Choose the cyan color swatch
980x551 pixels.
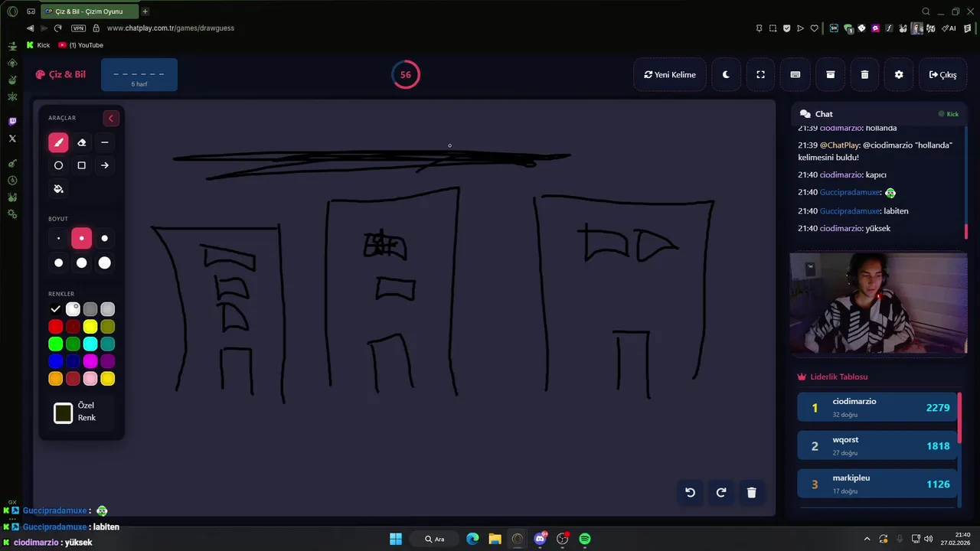(x=90, y=344)
